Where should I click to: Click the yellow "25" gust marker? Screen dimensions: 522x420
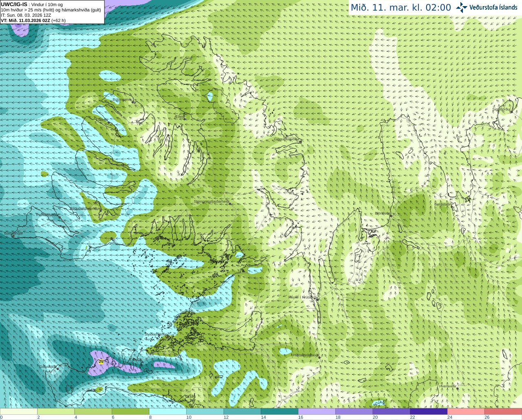[x=101, y=362]
